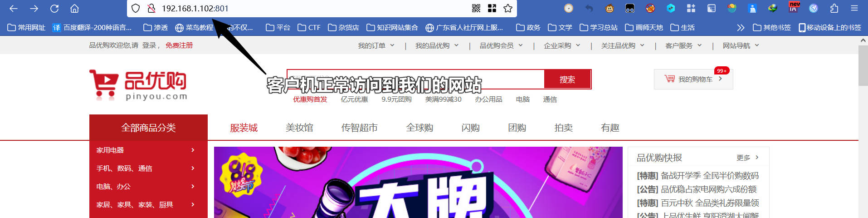The image size is (868, 218).
Task: Open 传智超市 navigation tab
Action: click(359, 128)
